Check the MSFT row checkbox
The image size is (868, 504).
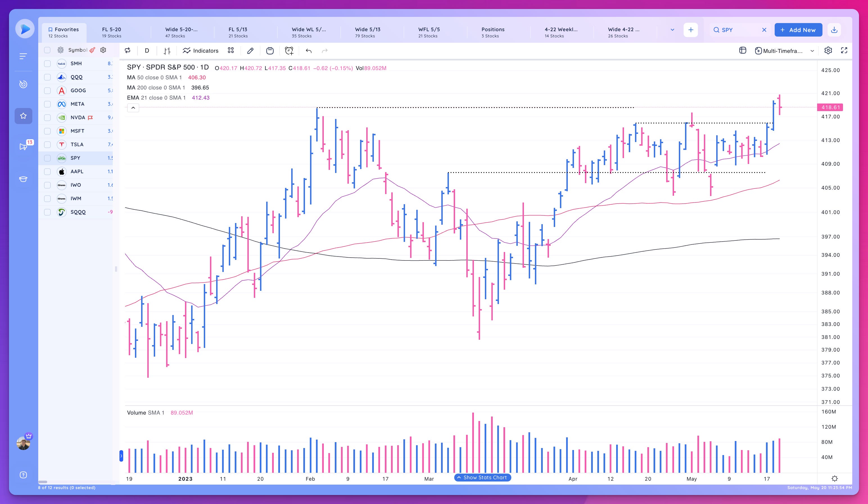coord(48,131)
